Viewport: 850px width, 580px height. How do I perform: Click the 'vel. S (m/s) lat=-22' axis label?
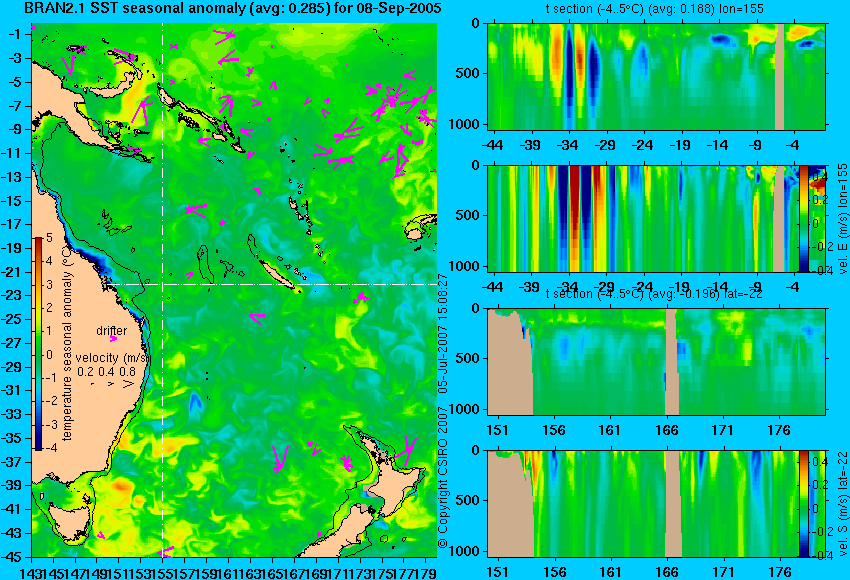[843, 504]
